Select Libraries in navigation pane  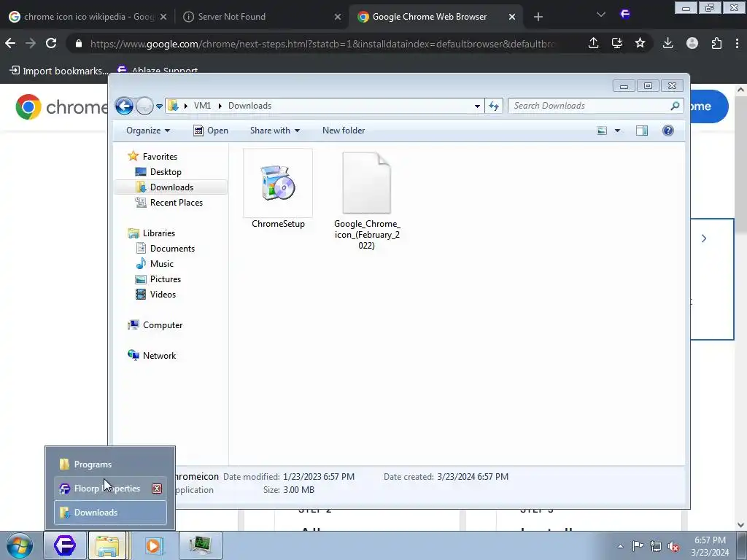(152, 233)
